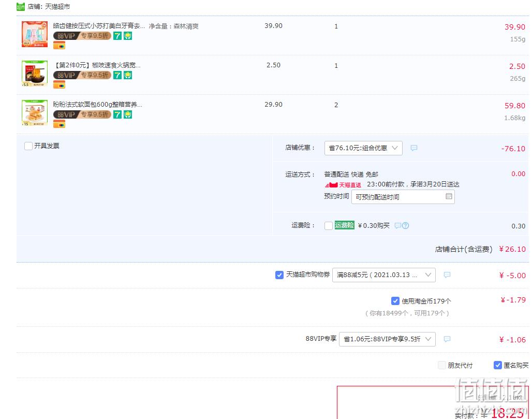
Task: Uncheck the 匿名购买 anonymous purchase checkbox
Action: coord(497,365)
